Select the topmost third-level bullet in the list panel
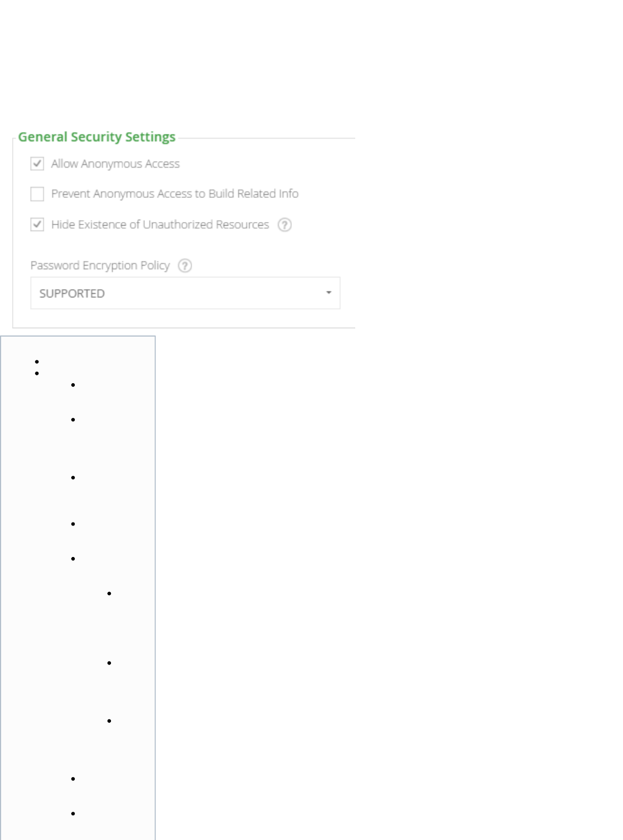 (109, 594)
